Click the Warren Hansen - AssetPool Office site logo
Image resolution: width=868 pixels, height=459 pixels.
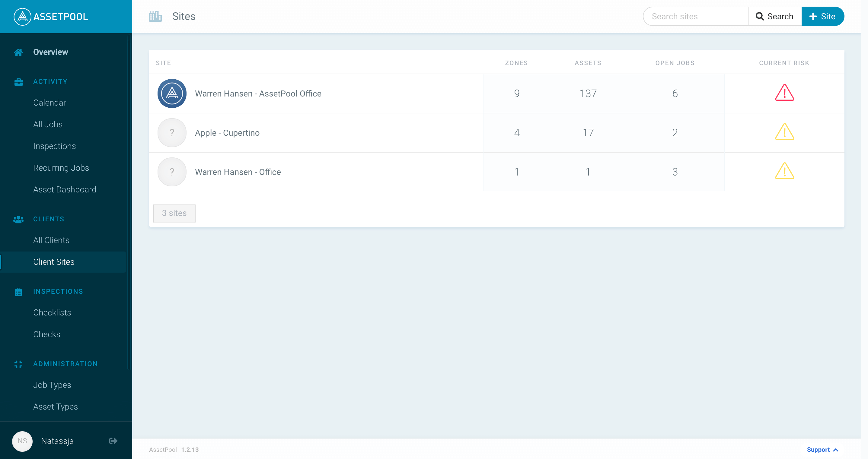coord(171,93)
